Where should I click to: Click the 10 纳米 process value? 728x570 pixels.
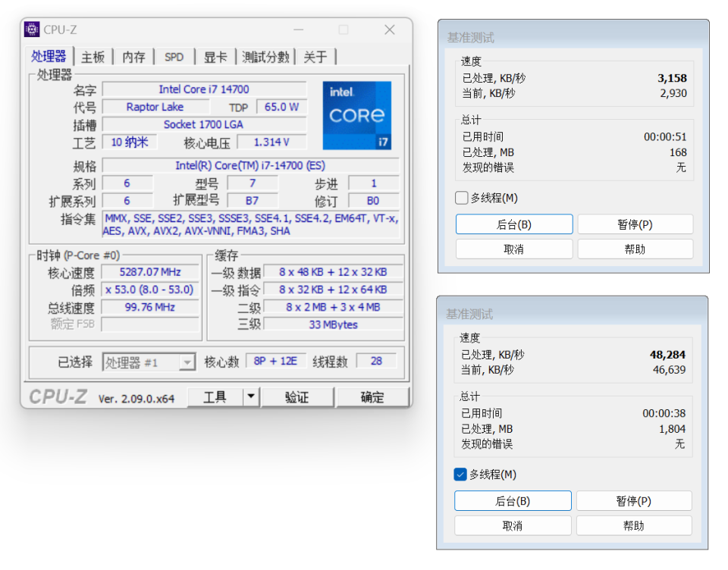click(130, 142)
